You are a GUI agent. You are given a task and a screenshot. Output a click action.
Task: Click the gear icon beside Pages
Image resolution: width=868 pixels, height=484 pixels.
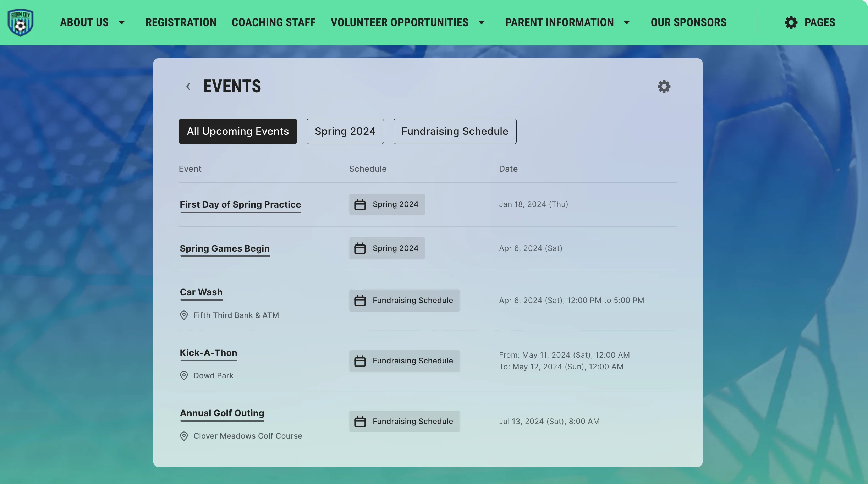tap(791, 22)
